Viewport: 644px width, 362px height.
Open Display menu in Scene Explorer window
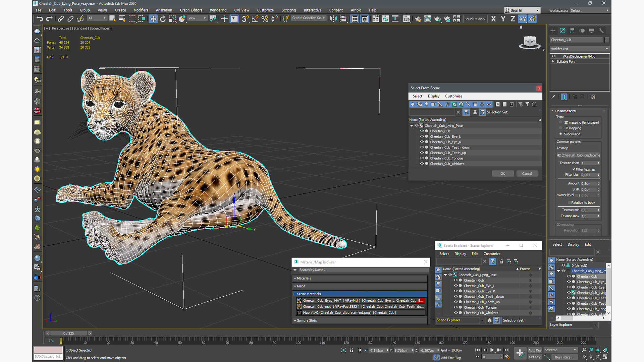460,254
